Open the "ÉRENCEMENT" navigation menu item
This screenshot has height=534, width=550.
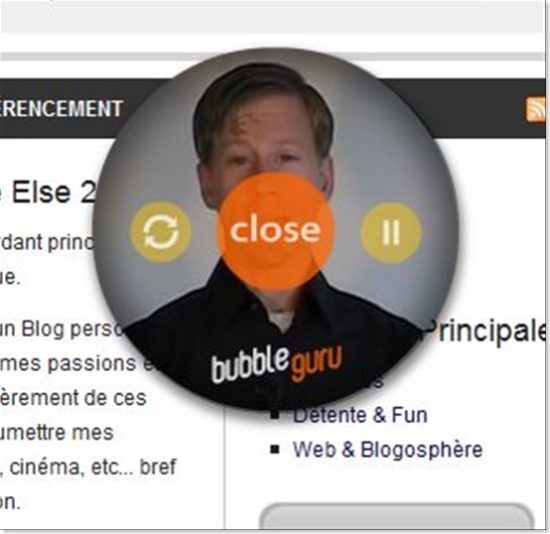tap(61, 108)
